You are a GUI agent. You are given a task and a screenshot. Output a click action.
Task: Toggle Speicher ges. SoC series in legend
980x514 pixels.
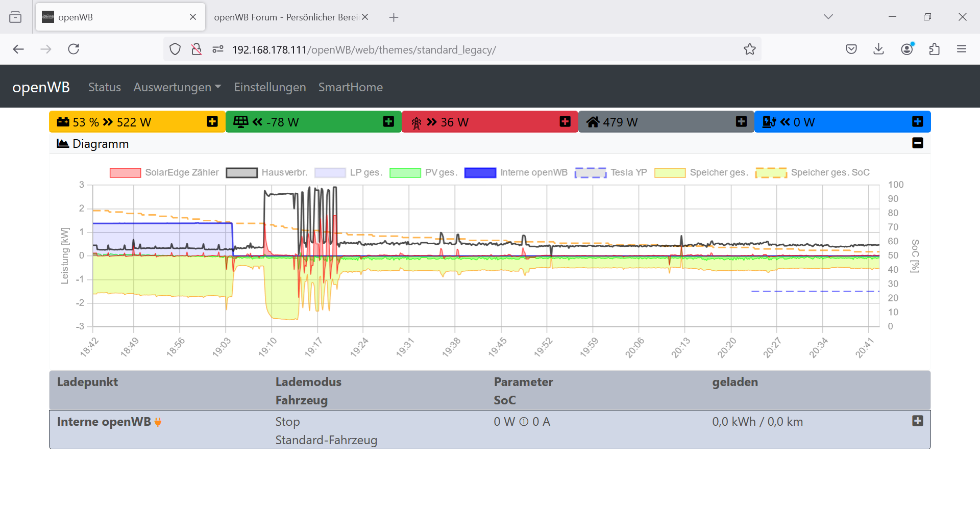click(813, 172)
